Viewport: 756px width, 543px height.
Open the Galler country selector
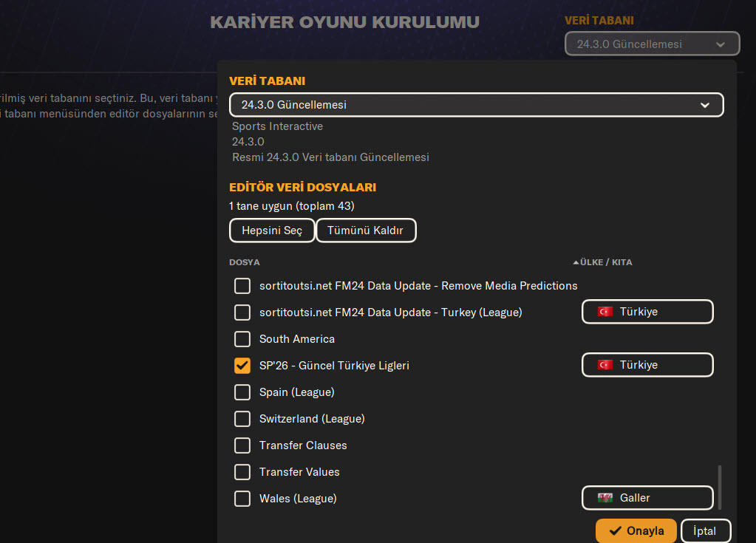(647, 498)
